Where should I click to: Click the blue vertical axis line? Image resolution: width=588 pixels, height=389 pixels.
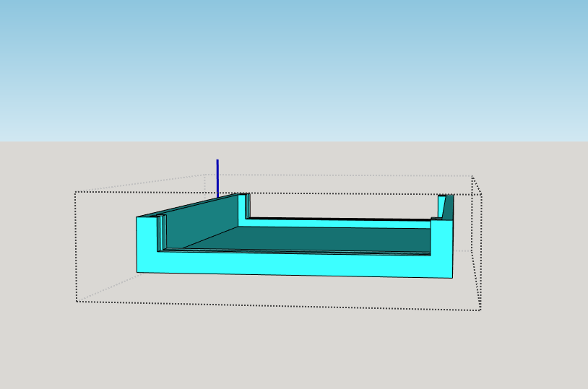(217, 178)
